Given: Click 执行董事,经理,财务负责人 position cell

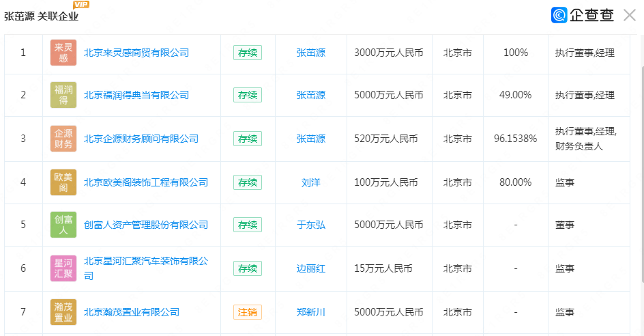Looking at the screenshot, I should pos(586,139).
